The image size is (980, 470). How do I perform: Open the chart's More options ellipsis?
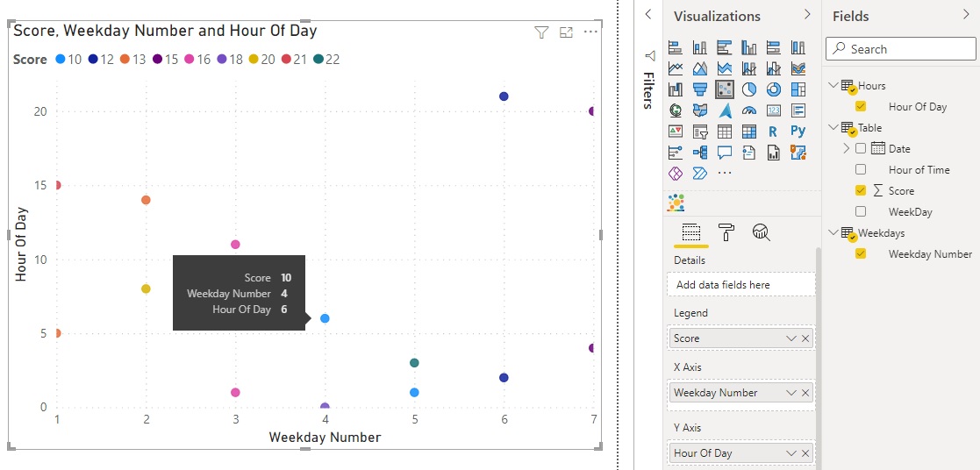[590, 32]
